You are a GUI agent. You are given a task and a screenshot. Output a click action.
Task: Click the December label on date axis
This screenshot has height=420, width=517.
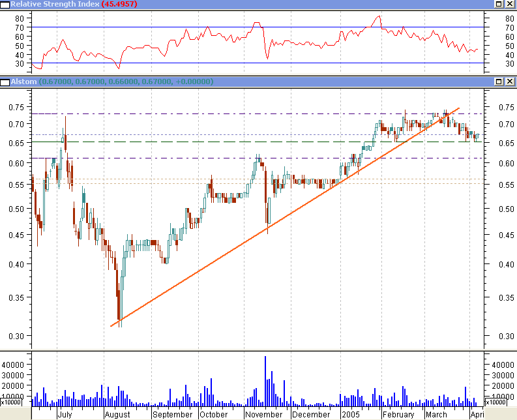tap(311, 414)
